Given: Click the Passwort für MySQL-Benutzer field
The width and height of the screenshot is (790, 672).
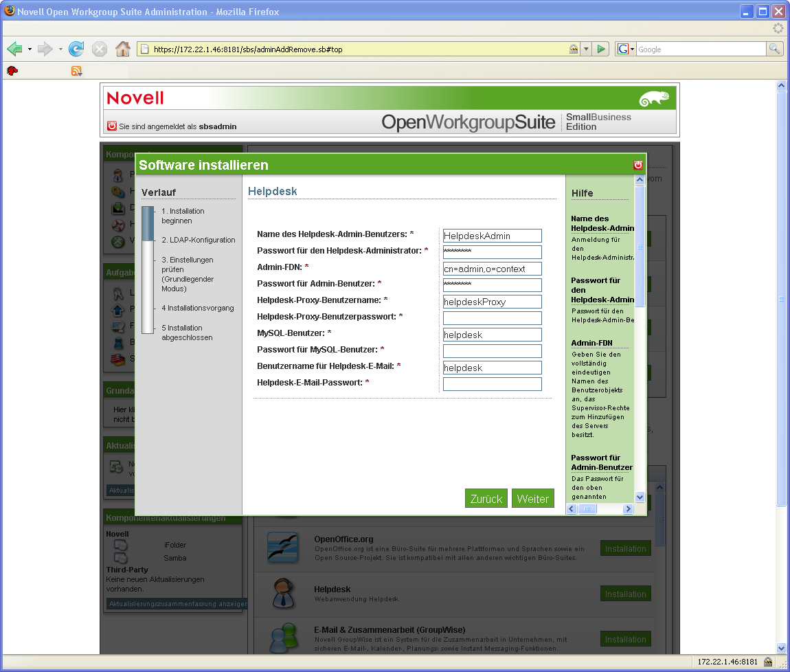Looking at the screenshot, I should coord(493,351).
